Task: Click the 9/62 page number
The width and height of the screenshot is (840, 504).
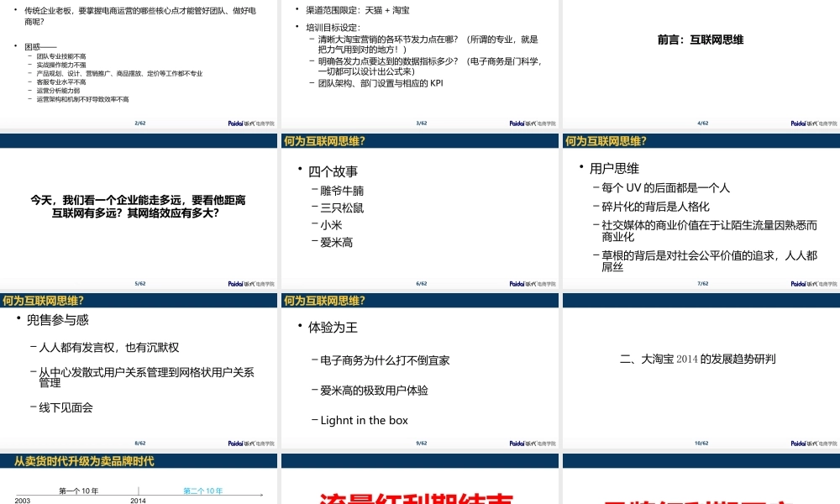Action: 422,444
